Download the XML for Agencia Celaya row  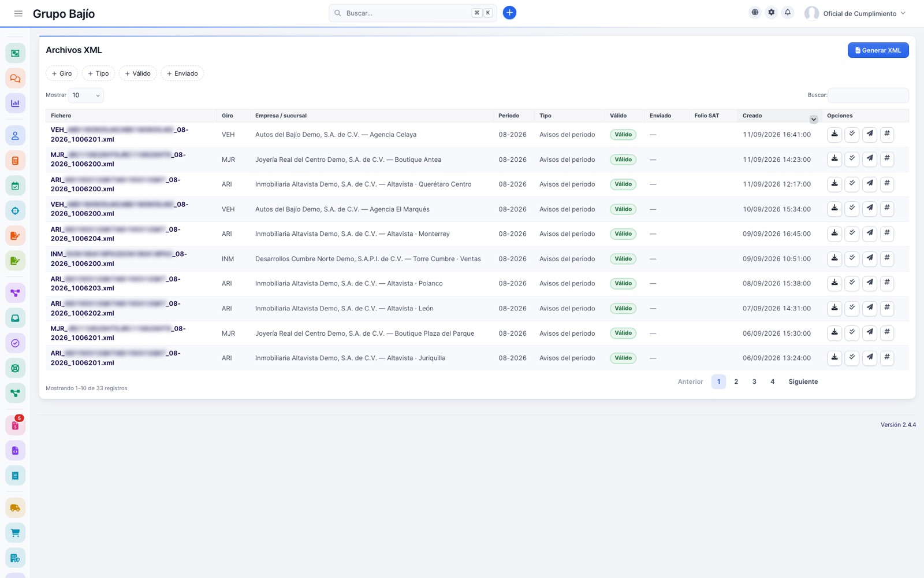(834, 134)
